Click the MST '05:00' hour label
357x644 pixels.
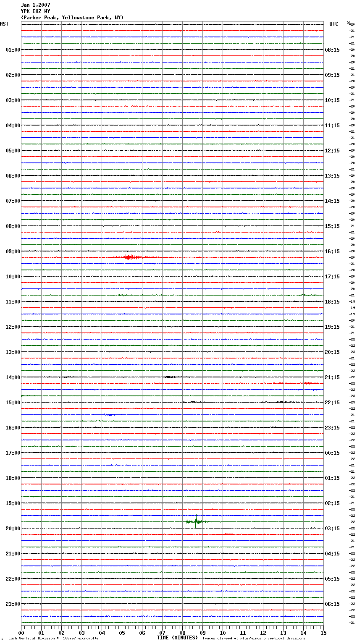pos(13,151)
